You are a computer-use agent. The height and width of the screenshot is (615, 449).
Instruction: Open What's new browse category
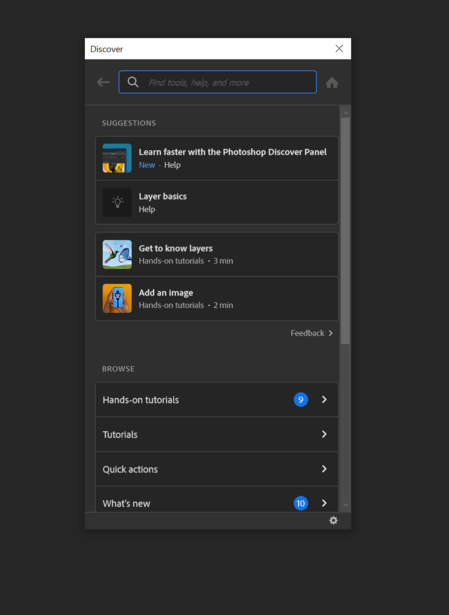click(217, 499)
